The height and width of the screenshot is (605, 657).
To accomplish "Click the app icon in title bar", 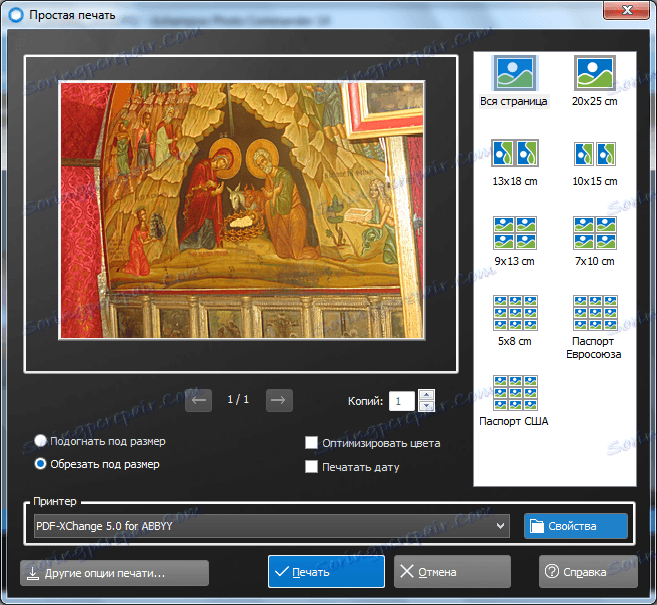I will (16, 15).
